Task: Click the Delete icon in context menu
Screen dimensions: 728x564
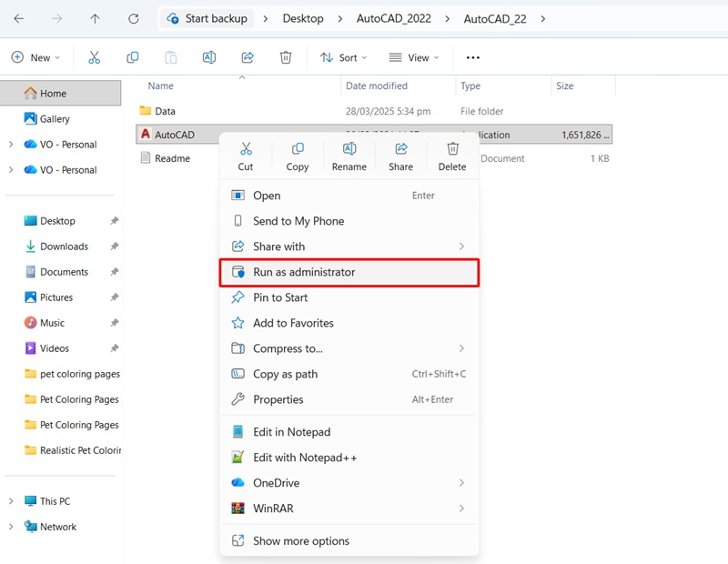Action: pyautogui.click(x=452, y=150)
